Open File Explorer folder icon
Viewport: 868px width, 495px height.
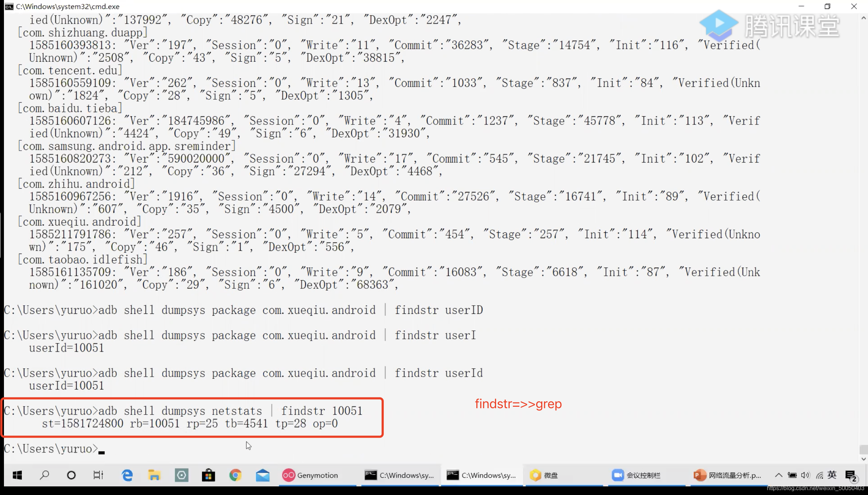point(154,475)
